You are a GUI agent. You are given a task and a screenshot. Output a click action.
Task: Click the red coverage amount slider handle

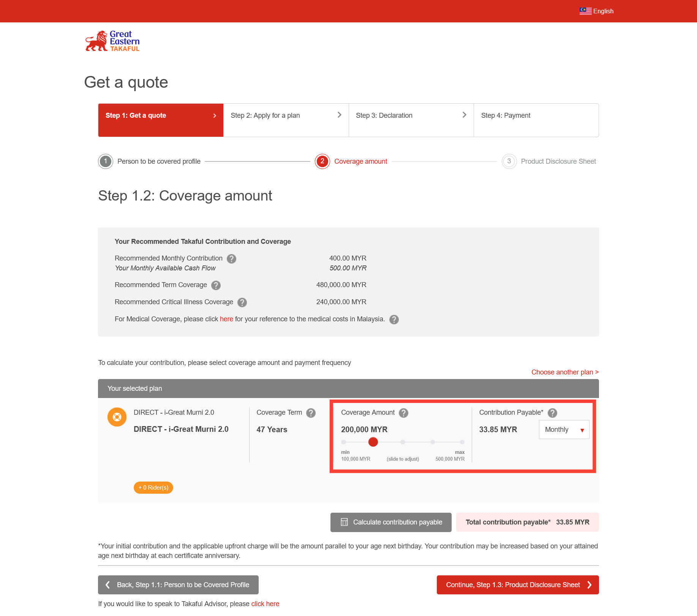coord(373,442)
